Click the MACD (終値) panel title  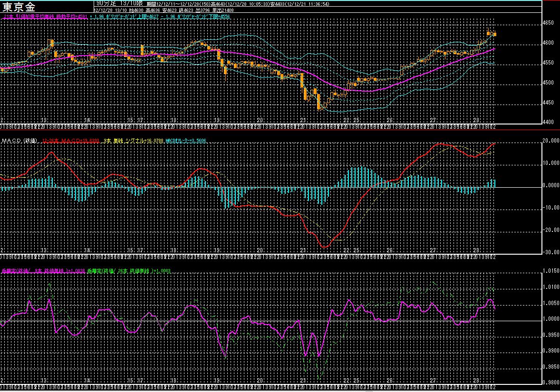19,141
